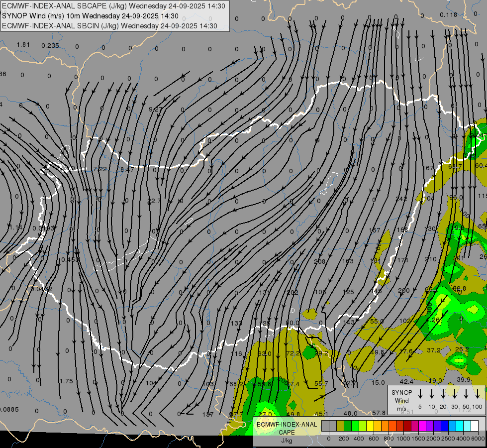Pick the dark green swatch in the CAPE scale
The width and height of the screenshot is (487, 448).
348,426
